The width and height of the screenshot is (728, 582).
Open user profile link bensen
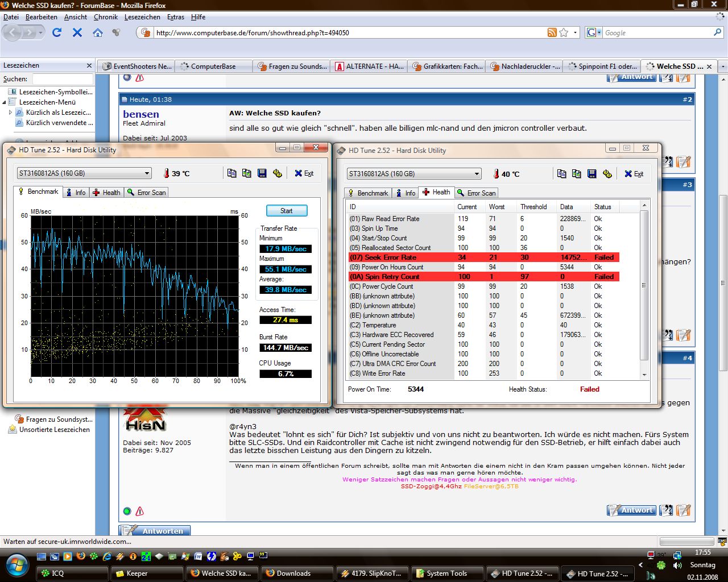[x=141, y=114]
